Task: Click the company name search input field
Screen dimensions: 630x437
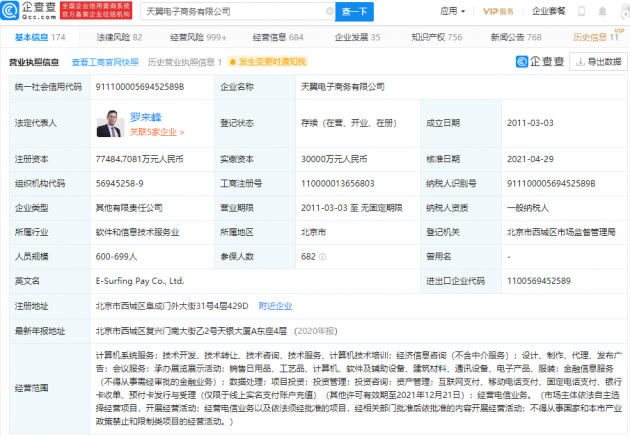Action: tap(235, 11)
